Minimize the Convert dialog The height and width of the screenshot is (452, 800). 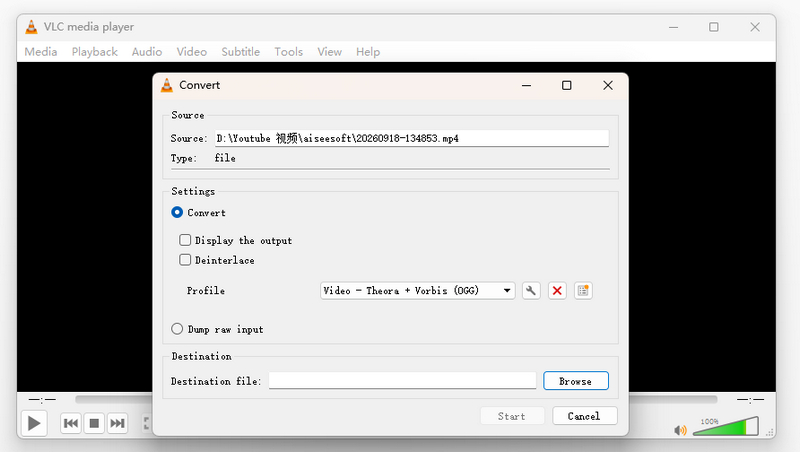tap(527, 85)
